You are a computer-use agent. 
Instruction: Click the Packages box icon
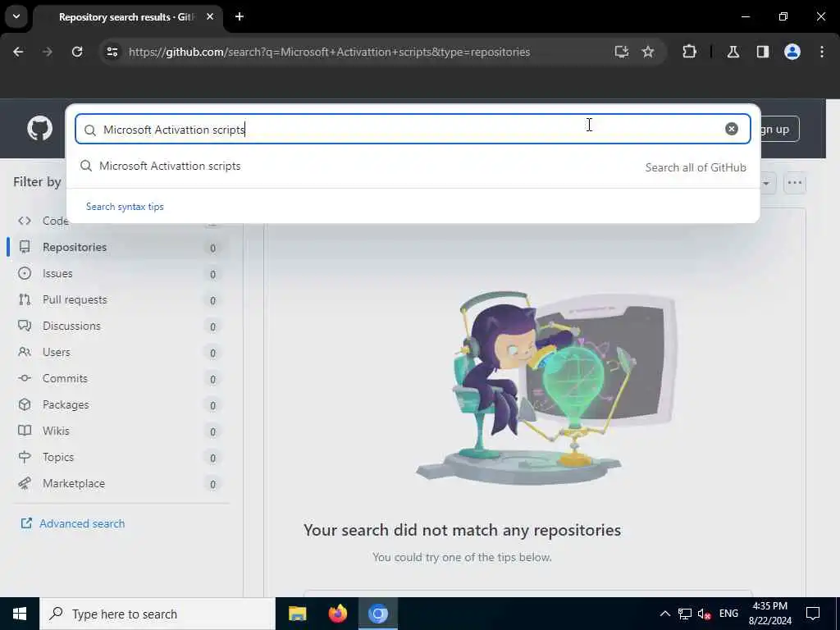(x=25, y=404)
